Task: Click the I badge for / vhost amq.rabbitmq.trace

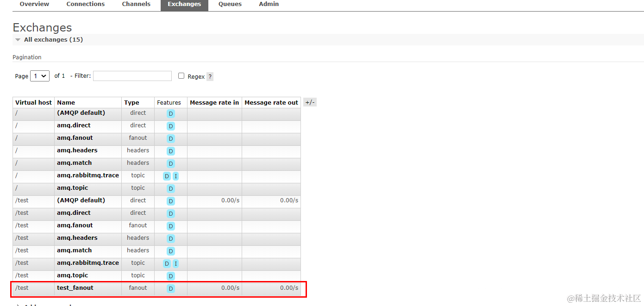Action: [176, 176]
